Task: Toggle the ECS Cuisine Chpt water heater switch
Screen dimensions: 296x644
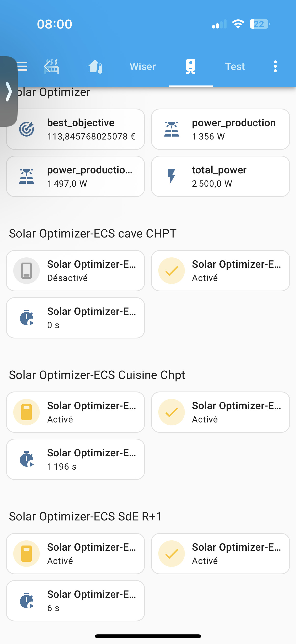Action: point(27,412)
